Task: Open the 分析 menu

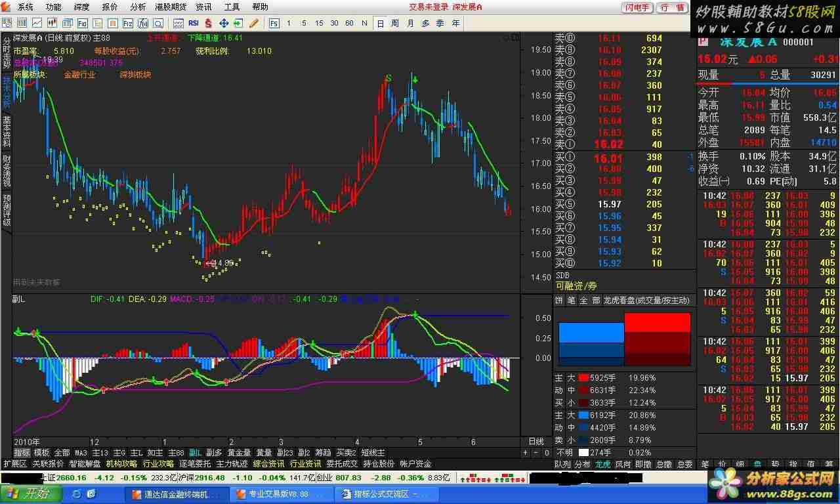Action: point(138,7)
